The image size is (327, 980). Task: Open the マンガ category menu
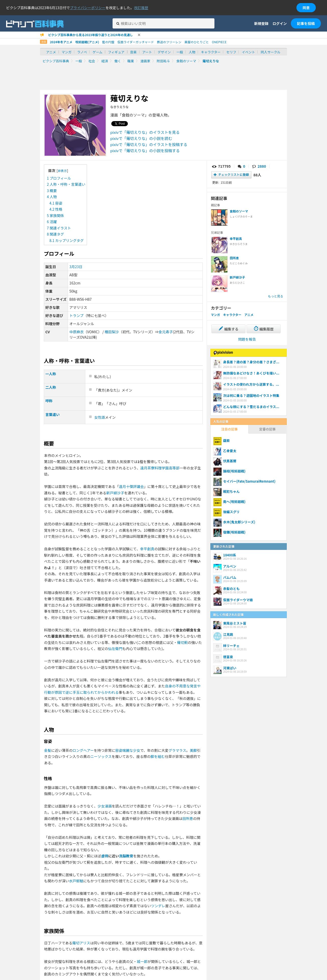(67, 52)
